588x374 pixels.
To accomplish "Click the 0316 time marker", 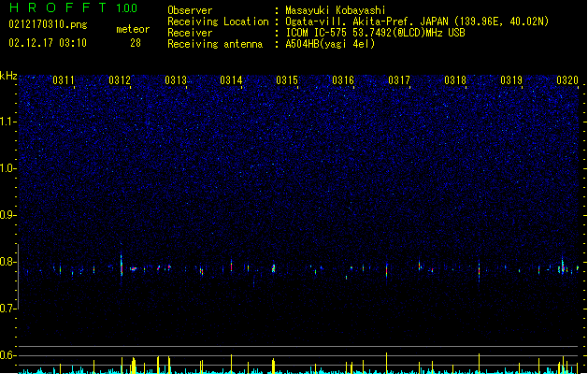I will (343, 80).
